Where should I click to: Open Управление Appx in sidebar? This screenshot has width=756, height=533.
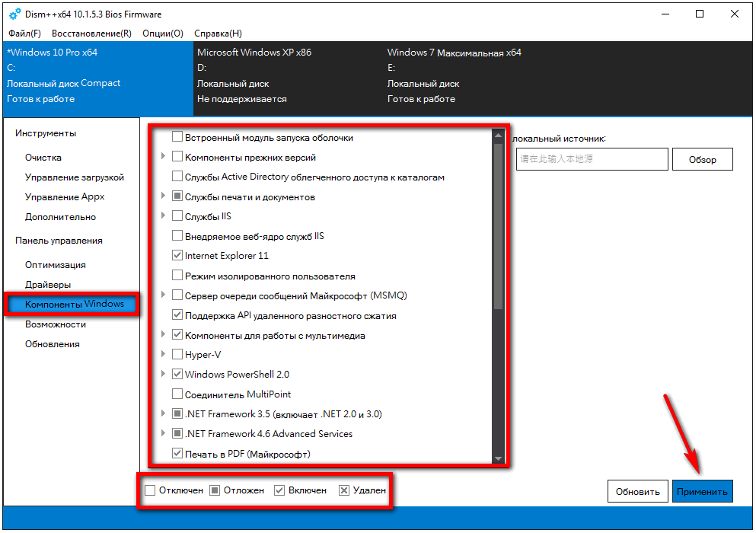[65, 196]
